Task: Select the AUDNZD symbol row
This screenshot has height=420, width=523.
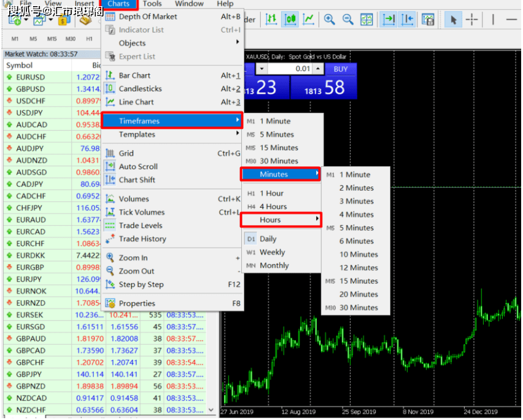Action: click(53, 161)
